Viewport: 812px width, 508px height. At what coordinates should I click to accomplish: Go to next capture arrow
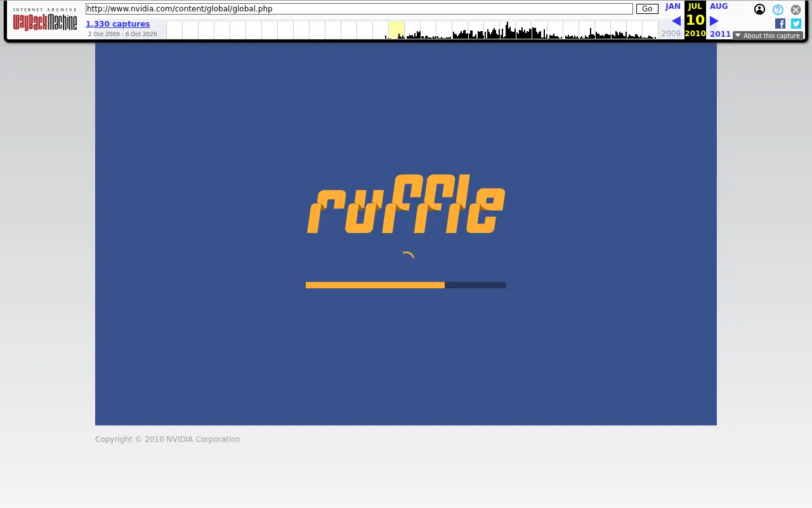pyautogui.click(x=714, y=21)
